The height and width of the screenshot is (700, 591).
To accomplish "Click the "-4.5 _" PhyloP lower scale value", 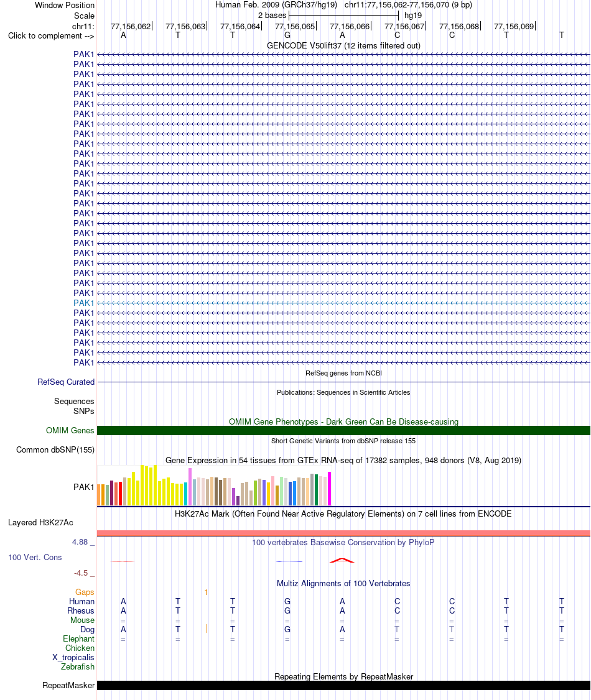I will click(x=85, y=573).
